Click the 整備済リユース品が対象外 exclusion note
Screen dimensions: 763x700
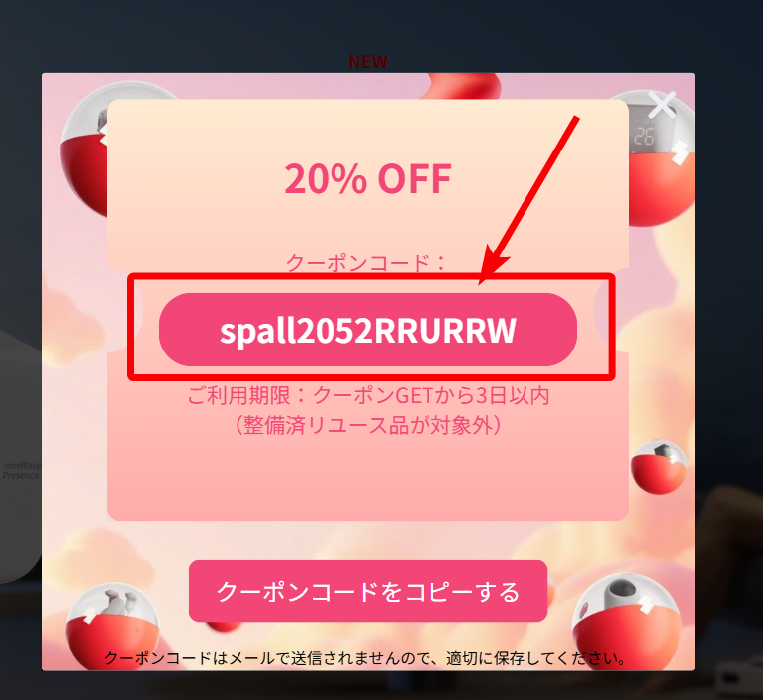pos(368,425)
